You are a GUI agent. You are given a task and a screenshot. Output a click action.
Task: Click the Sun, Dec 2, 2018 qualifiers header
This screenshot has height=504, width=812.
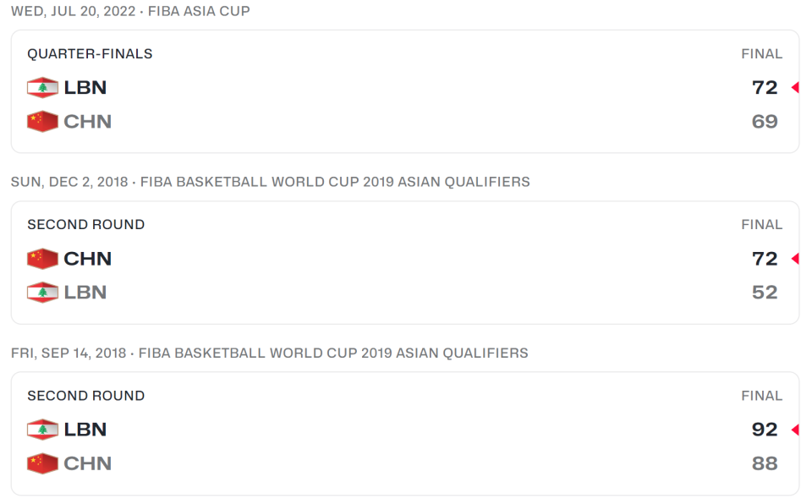pos(271,182)
